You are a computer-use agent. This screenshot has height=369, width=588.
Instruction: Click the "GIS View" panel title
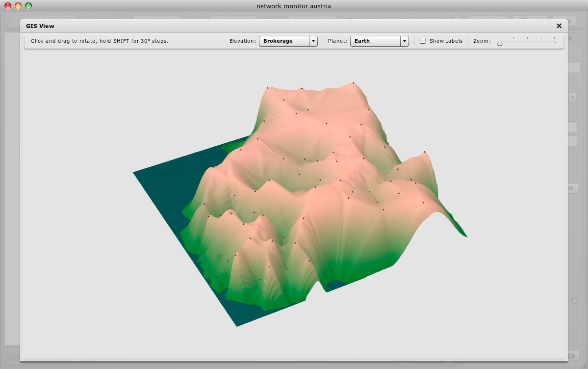(x=40, y=26)
